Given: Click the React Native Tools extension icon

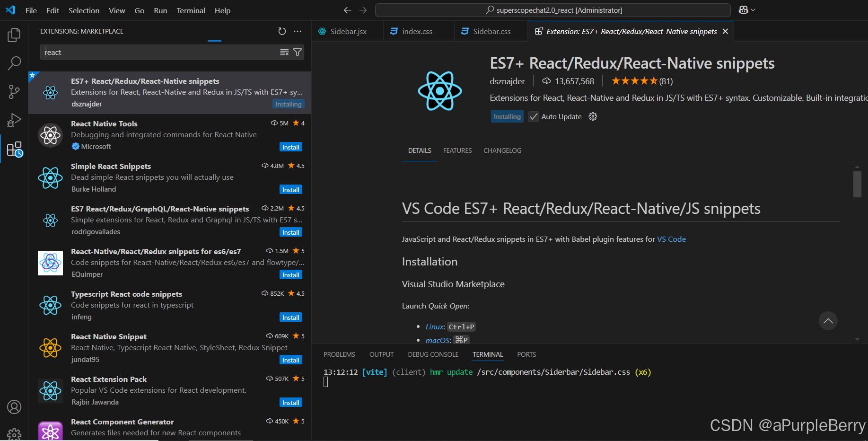Looking at the screenshot, I should [x=50, y=135].
